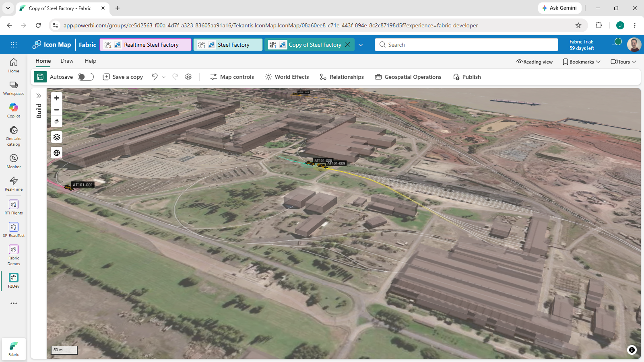
Task: Open the map layers control
Action: click(x=57, y=137)
